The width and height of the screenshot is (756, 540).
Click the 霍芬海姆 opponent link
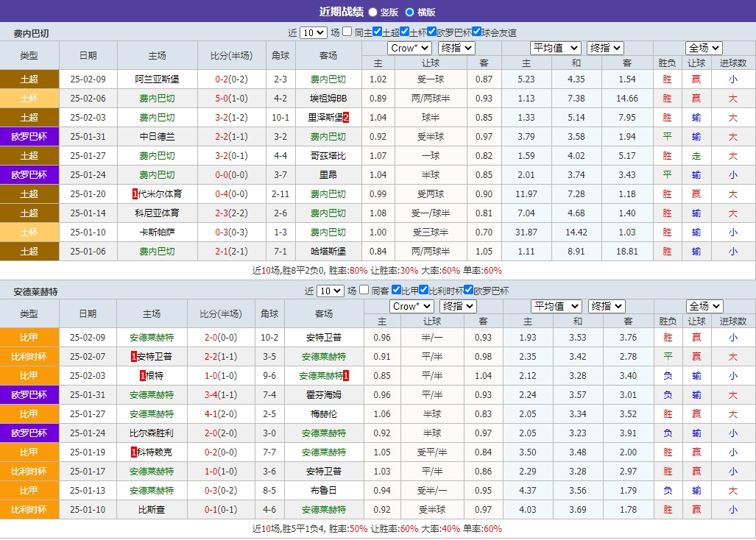point(325,394)
